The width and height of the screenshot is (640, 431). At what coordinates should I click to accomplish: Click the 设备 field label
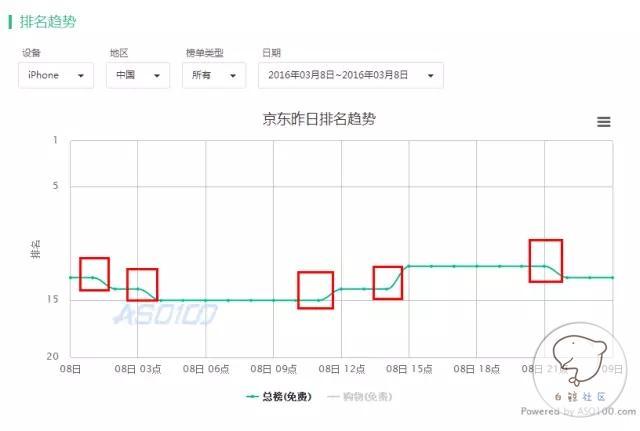31,53
